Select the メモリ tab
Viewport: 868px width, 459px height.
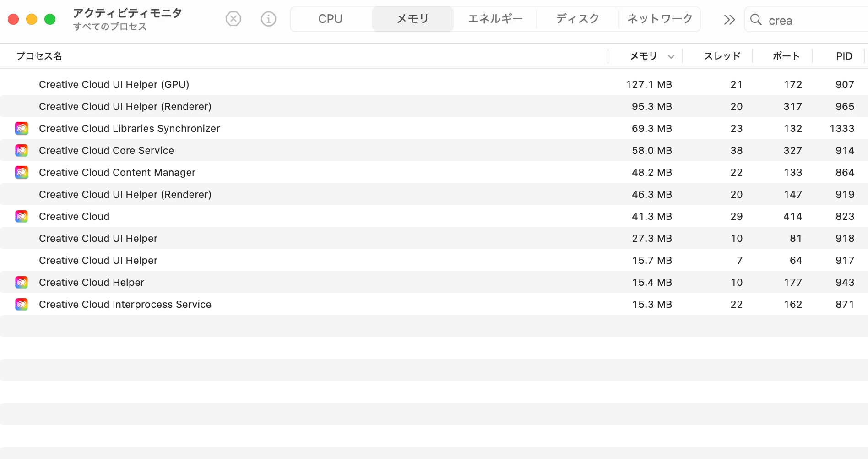[x=413, y=19]
